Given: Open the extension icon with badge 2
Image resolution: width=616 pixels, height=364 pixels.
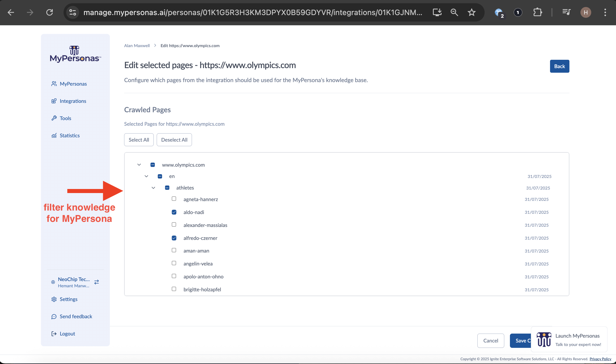Looking at the screenshot, I should tap(499, 13).
